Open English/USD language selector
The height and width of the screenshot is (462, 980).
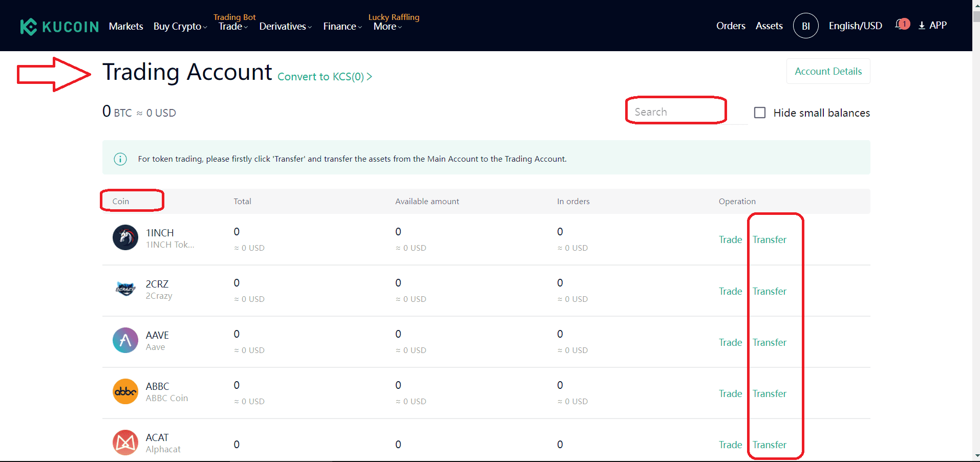coord(855,26)
